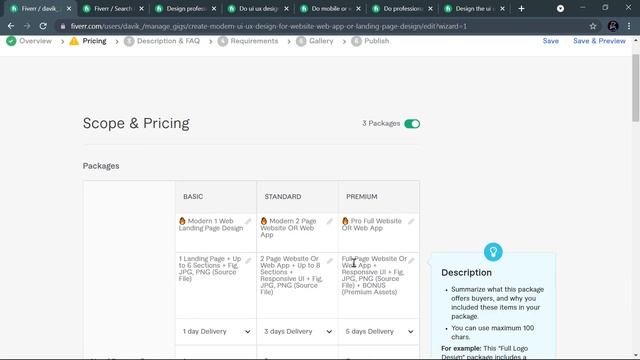The height and width of the screenshot is (360, 640).
Task: Click the BASIC column header
Action: (x=193, y=197)
